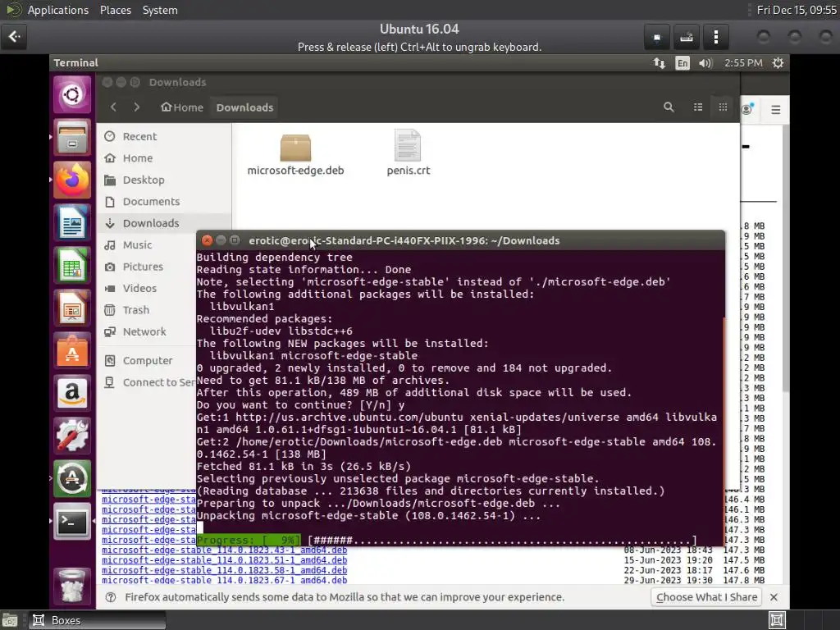840x630 pixels.
Task: Click the host clock Fri Dec 15
Action: pos(797,10)
